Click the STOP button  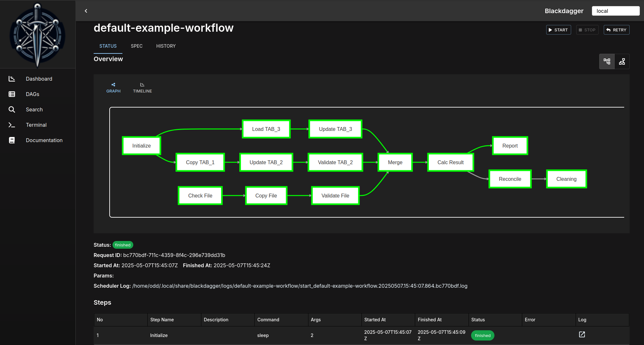(x=587, y=30)
